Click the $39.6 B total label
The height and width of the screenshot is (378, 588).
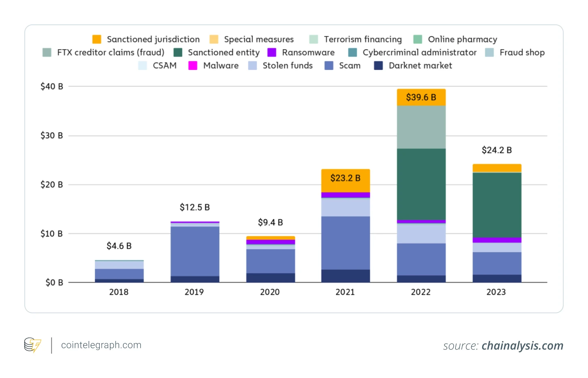click(421, 97)
